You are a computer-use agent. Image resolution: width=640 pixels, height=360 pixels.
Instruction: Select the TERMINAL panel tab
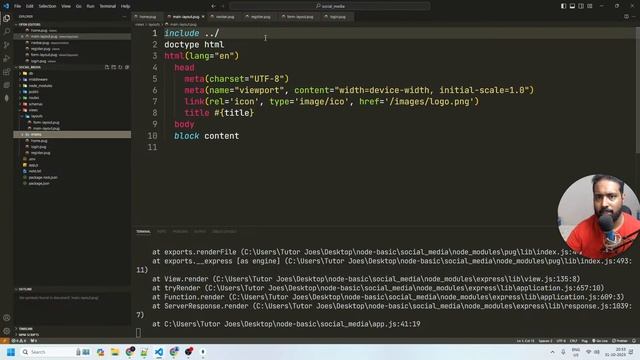143,231
